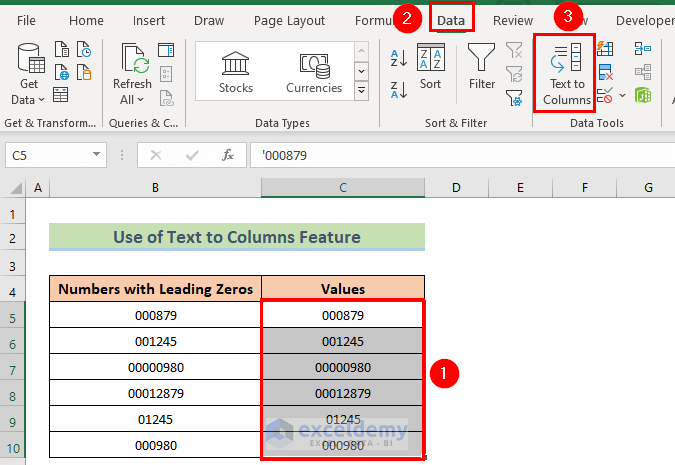Click Remove Duplicates icon
Image resolution: width=675 pixels, height=465 pixels.
(x=605, y=72)
